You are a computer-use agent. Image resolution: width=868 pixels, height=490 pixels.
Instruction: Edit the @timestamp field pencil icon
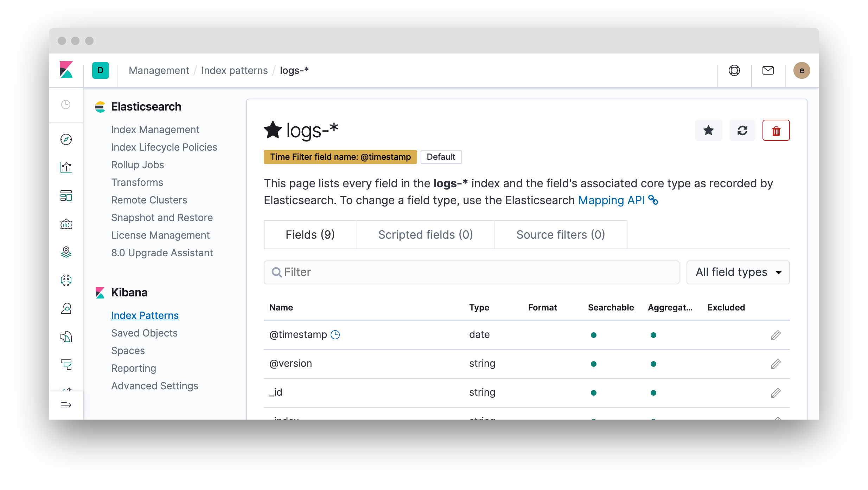point(776,335)
